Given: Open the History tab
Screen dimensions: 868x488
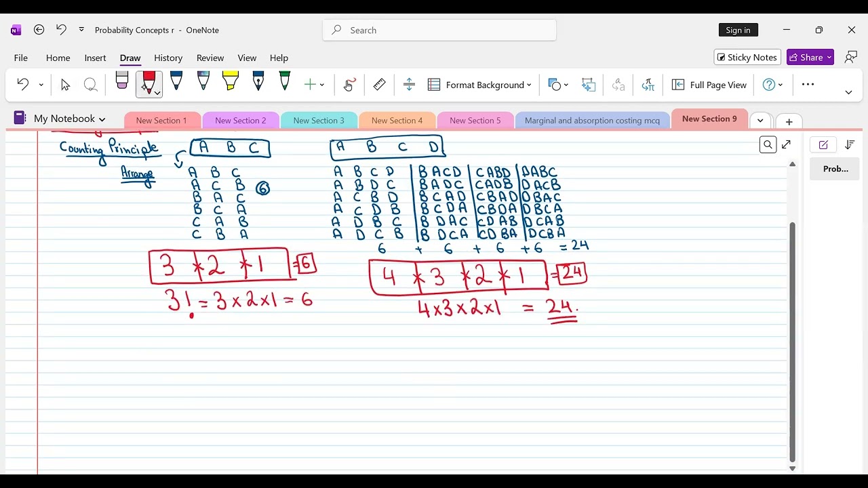Looking at the screenshot, I should point(168,58).
